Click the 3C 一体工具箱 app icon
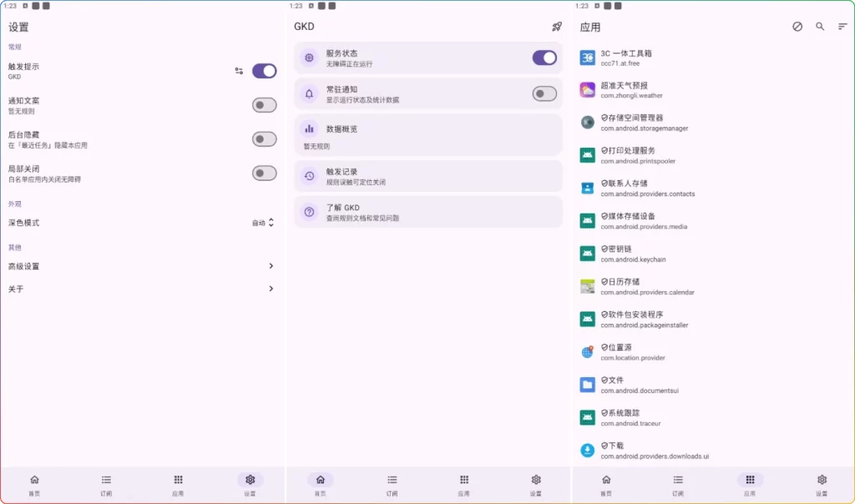This screenshot has height=504, width=855. (587, 57)
